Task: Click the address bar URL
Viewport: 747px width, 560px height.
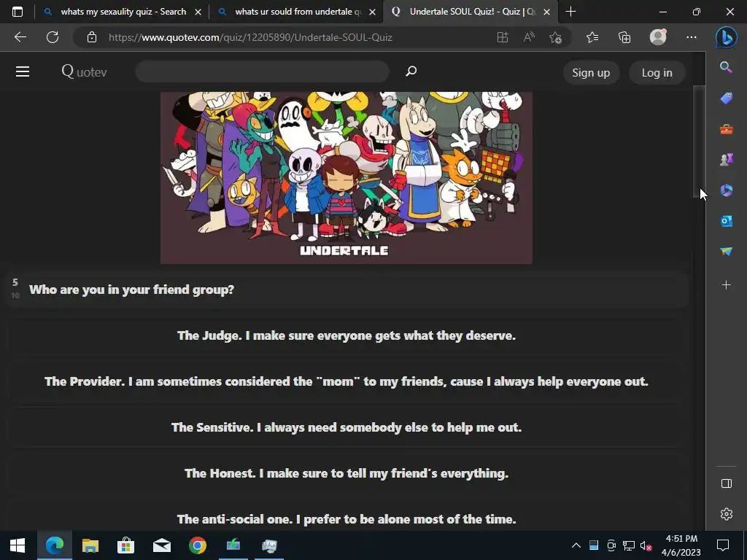Action: click(x=251, y=37)
